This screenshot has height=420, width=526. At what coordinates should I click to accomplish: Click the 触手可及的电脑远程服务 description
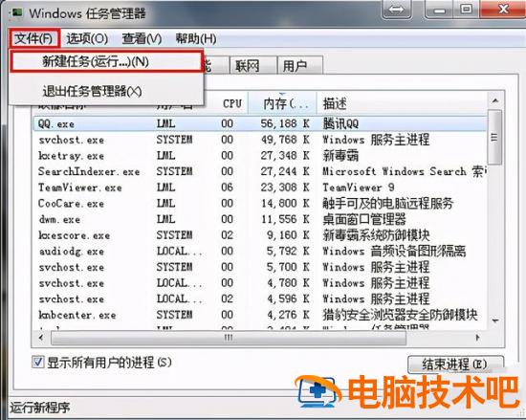(x=387, y=203)
